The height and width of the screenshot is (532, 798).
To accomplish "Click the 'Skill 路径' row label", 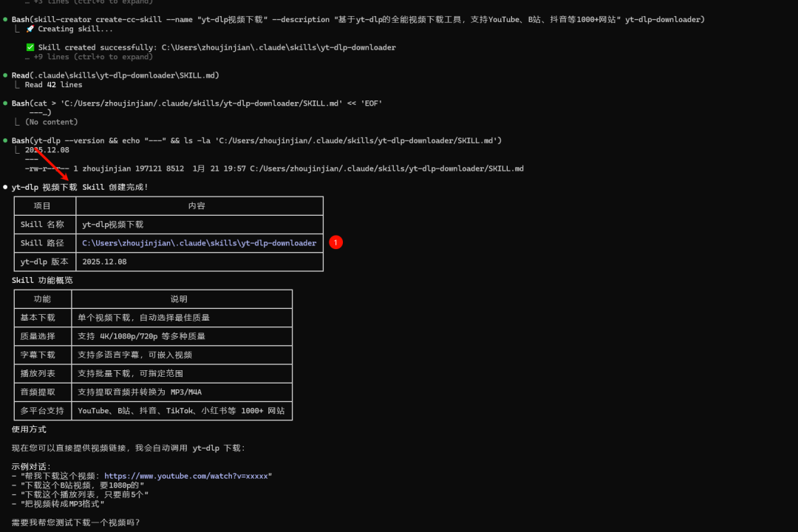I will coord(42,243).
